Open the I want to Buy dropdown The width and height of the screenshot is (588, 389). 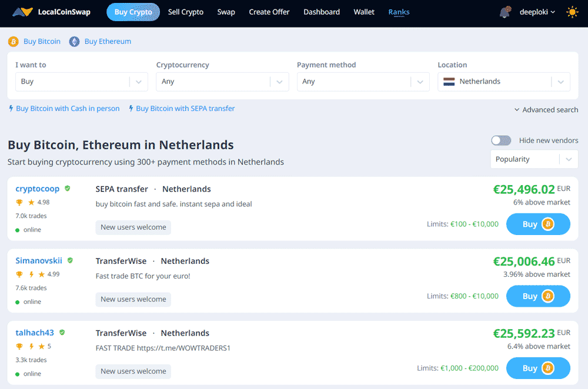(x=81, y=82)
